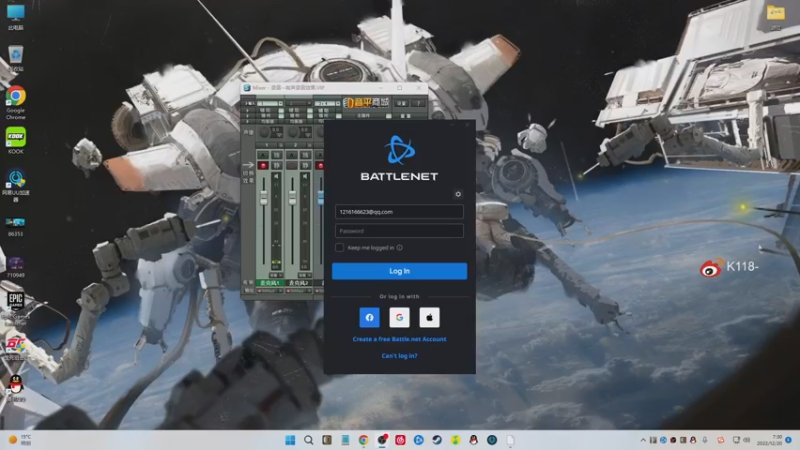Open the 710949 desktop icon
Image resolution: width=800 pixels, height=450 pixels.
(16, 267)
